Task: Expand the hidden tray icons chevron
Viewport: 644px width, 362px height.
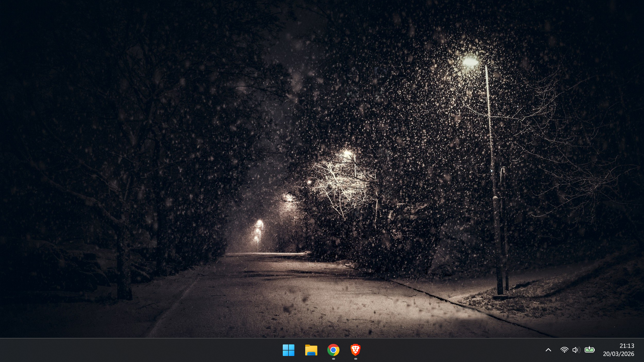Action: point(548,350)
